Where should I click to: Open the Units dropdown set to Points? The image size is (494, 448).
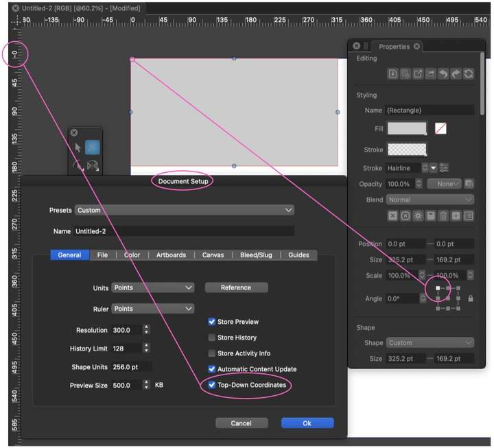pos(153,287)
